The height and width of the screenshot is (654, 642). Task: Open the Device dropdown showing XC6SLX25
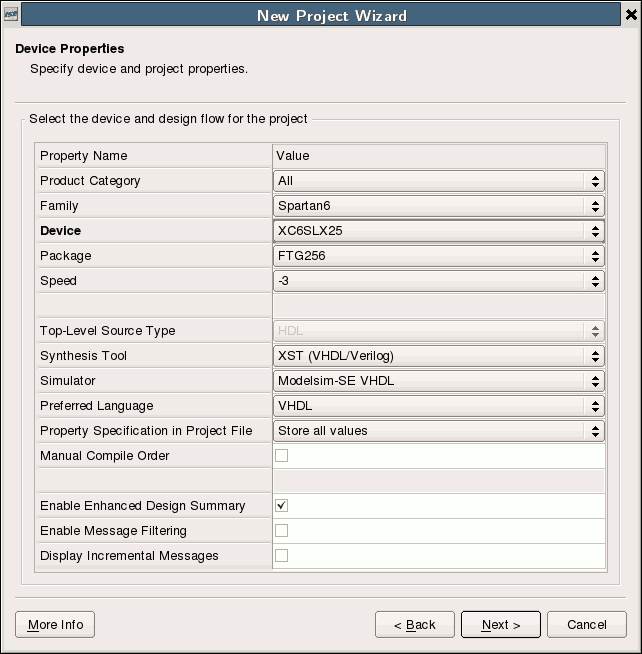pyautogui.click(x=438, y=231)
